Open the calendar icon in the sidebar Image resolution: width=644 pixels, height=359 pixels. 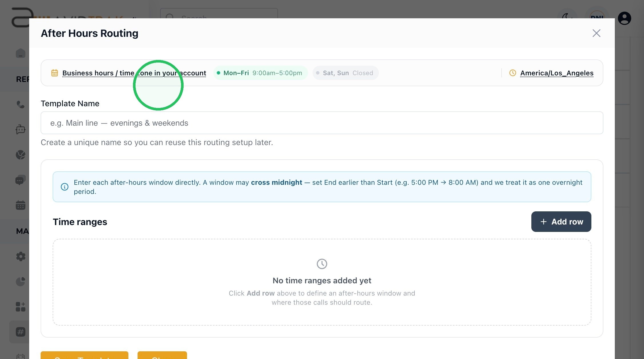click(x=21, y=205)
